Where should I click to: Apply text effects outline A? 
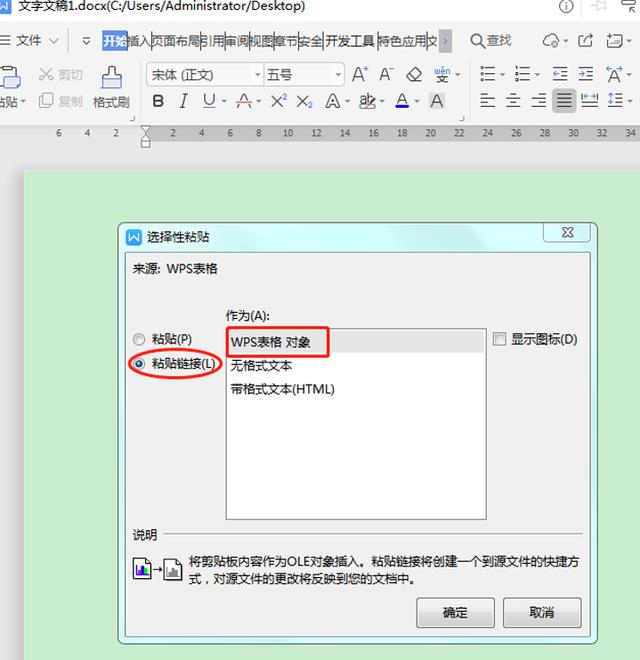pyautogui.click(x=333, y=101)
